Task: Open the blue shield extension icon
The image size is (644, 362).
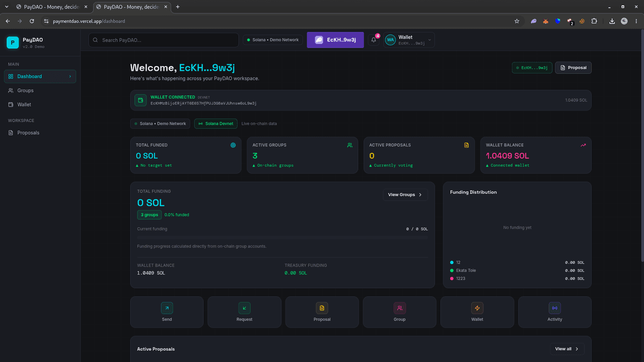Action: click(558, 21)
